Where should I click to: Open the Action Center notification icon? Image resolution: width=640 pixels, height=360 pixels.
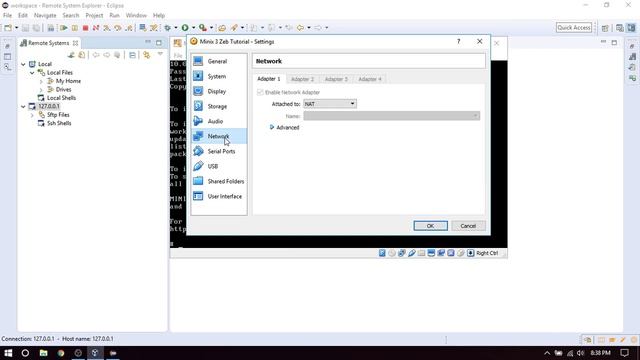624,353
